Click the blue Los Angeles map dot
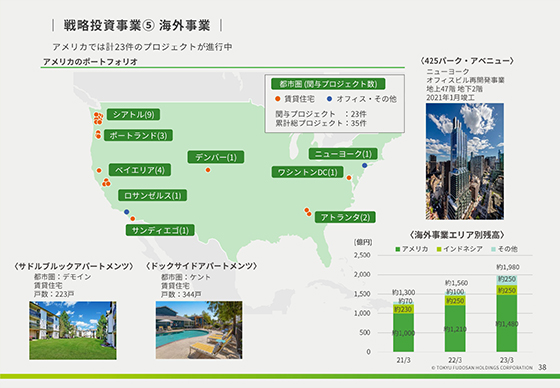The height and width of the screenshot is (388, 560). (x=126, y=212)
